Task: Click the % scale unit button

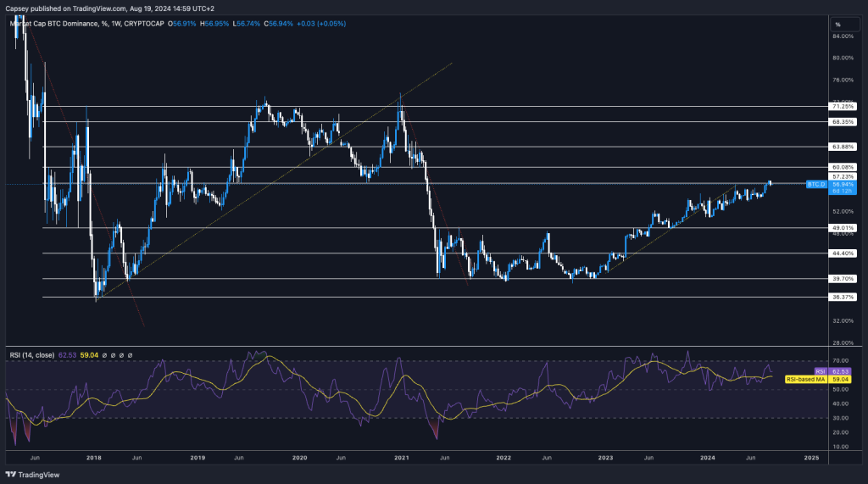Action: pyautogui.click(x=837, y=25)
